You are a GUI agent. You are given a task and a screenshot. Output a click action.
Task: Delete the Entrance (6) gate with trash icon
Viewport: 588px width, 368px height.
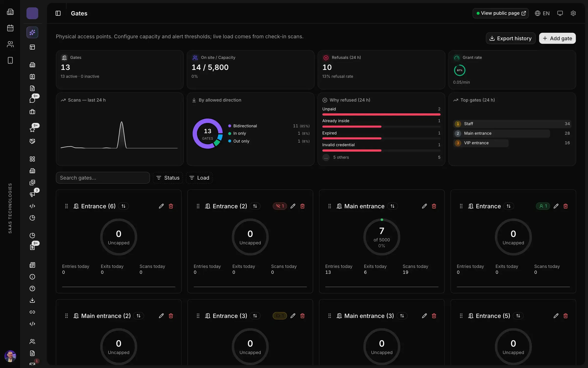(171, 206)
